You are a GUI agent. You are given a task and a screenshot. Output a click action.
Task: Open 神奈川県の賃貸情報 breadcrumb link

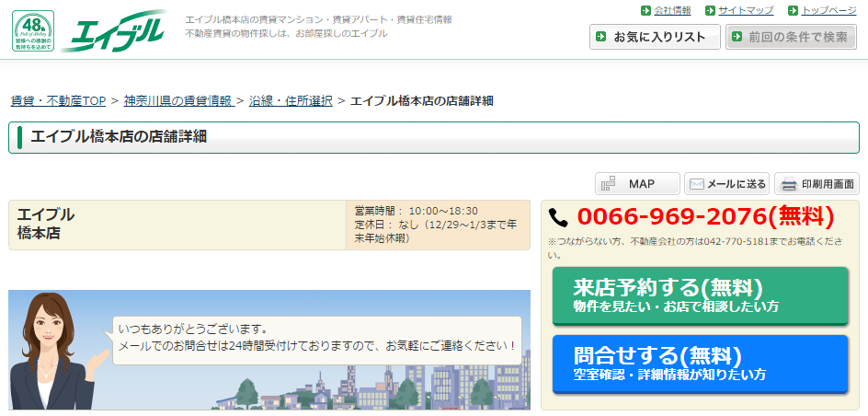pyautogui.click(x=177, y=101)
